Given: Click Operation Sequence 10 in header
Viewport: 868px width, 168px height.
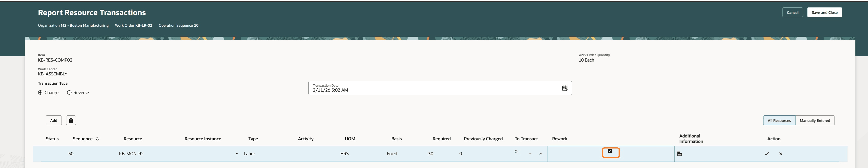Looking at the screenshot, I should click(x=179, y=25).
